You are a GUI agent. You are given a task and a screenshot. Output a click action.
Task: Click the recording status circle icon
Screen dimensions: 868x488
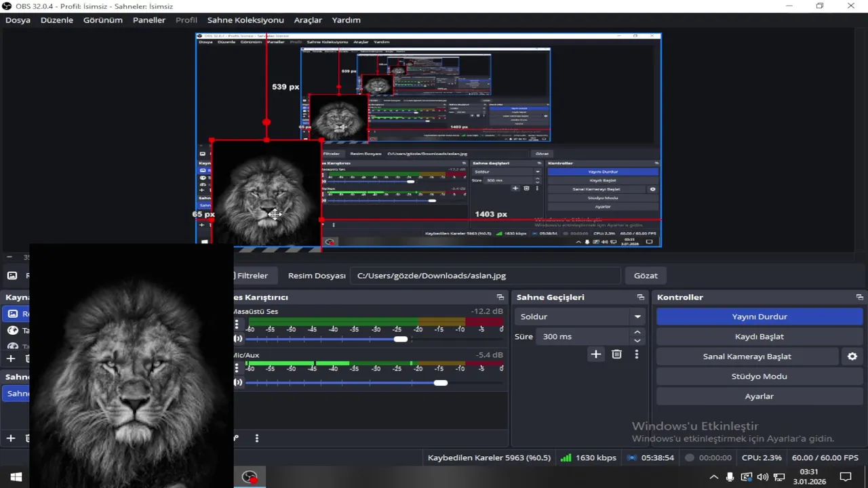click(x=690, y=457)
